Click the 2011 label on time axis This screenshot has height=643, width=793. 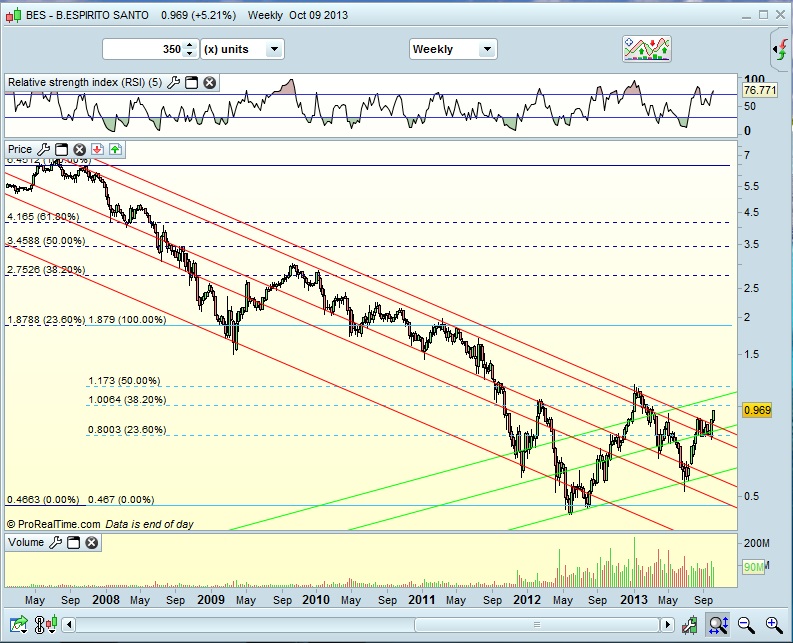tap(422, 600)
